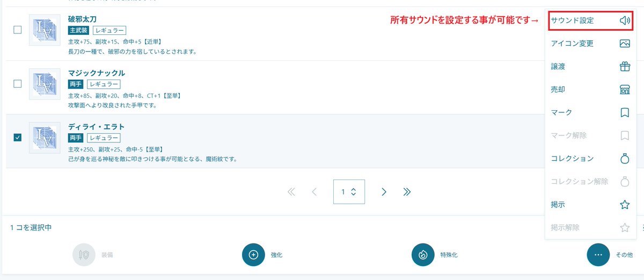The height and width of the screenshot is (280, 644).
Task: Click the その他 three-dots circle icon
Action: 598,255
